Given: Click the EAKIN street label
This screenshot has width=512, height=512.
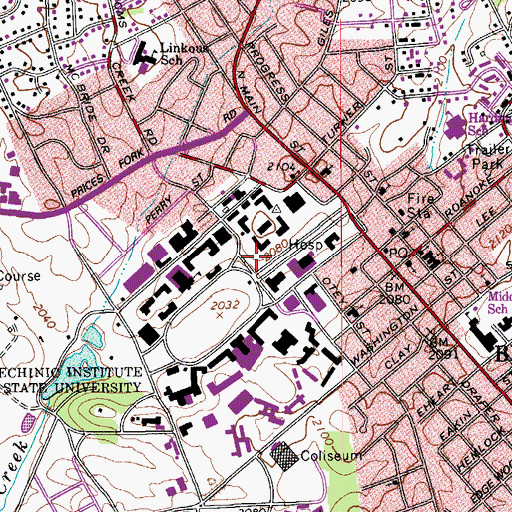Looking at the screenshot, I should coord(456,426).
